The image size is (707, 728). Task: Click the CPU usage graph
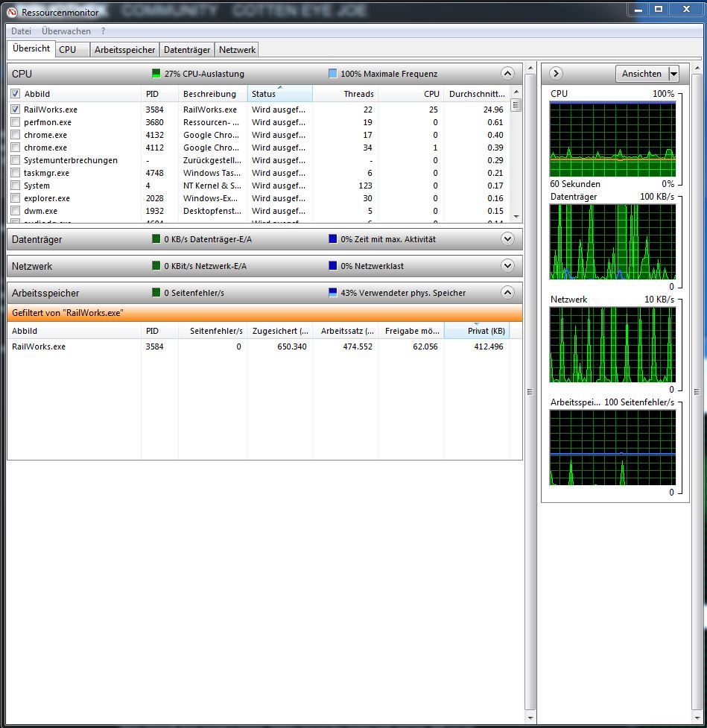pos(612,139)
